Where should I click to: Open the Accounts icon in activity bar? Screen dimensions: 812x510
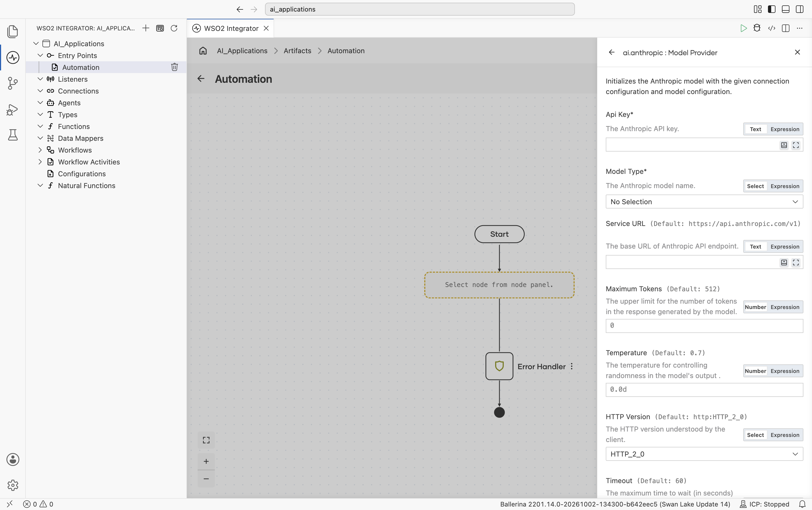click(13, 459)
